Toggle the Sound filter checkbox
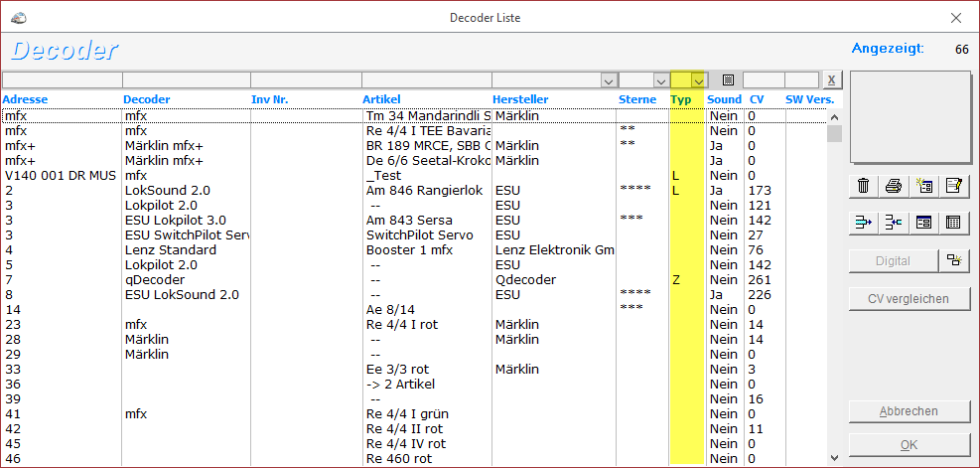 (727, 80)
